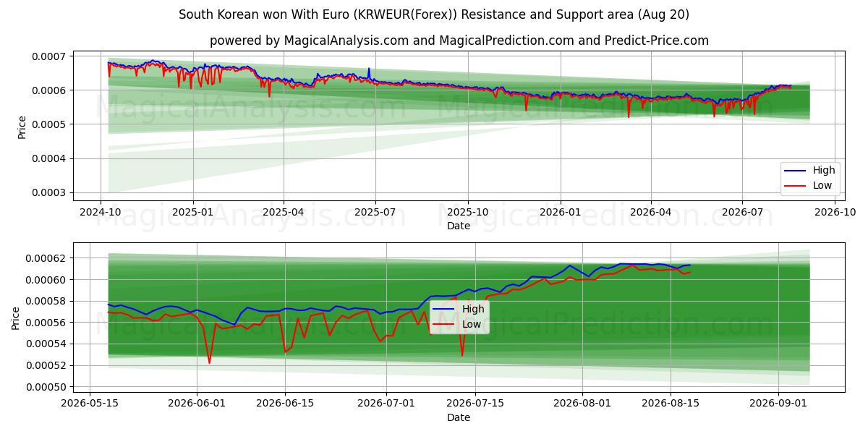Click the 2025-07 date tick label
This screenshot has height=434, width=868.
375,213
